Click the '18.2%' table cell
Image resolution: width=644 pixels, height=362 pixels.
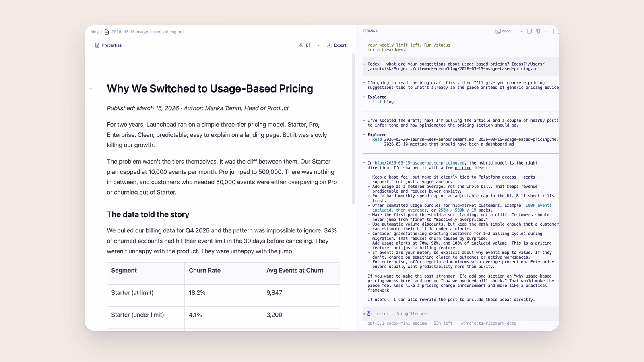coord(223,296)
